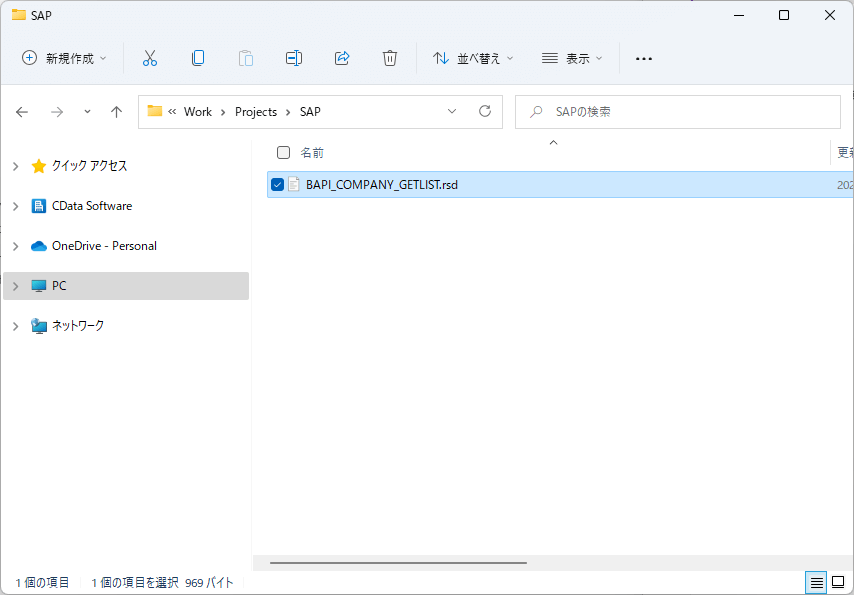The image size is (854, 595).
Task: Expand the PC tree node
Action: (16, 286)
